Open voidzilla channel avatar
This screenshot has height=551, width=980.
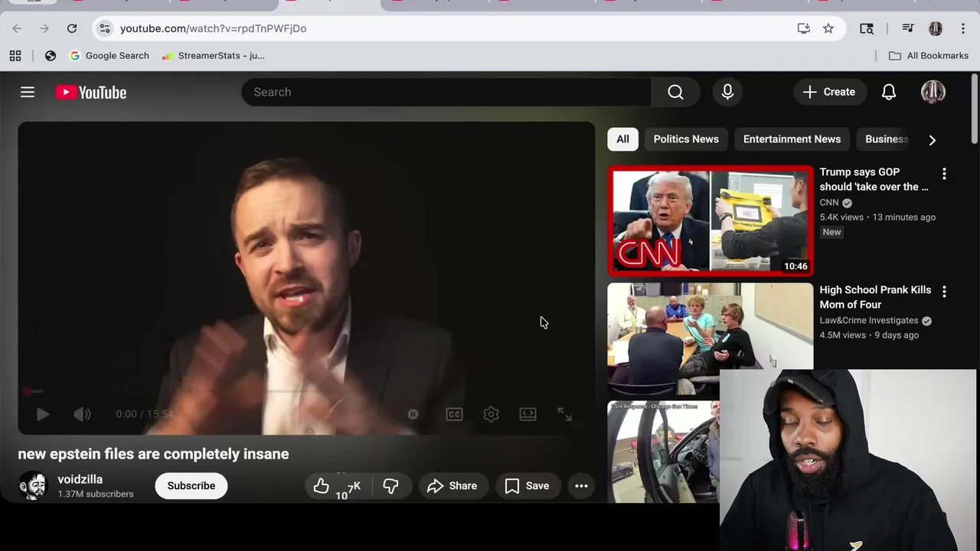click(33, 486)
